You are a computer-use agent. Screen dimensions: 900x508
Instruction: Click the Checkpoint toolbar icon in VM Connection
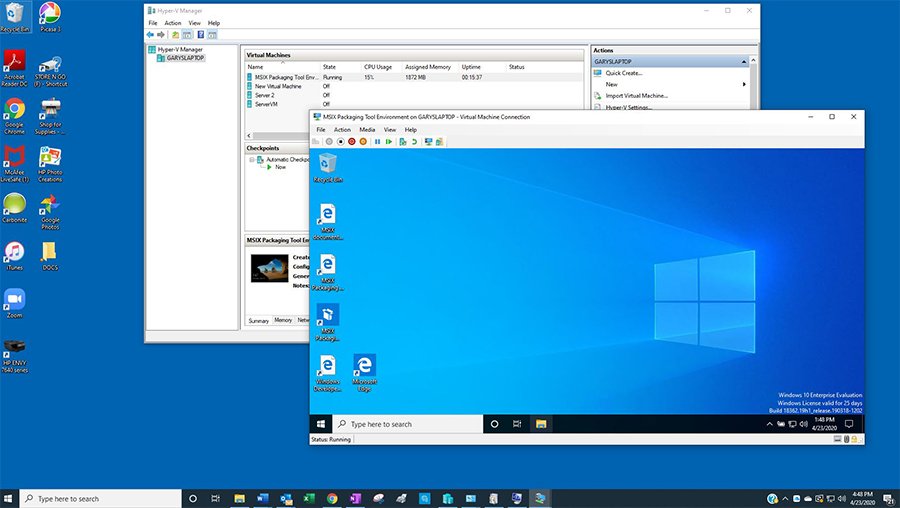point(402,142)
